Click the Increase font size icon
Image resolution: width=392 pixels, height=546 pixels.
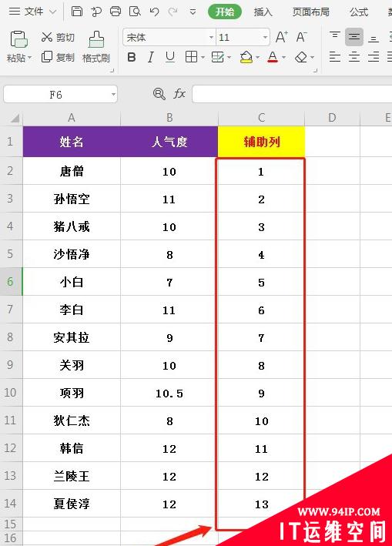(281, 36)
